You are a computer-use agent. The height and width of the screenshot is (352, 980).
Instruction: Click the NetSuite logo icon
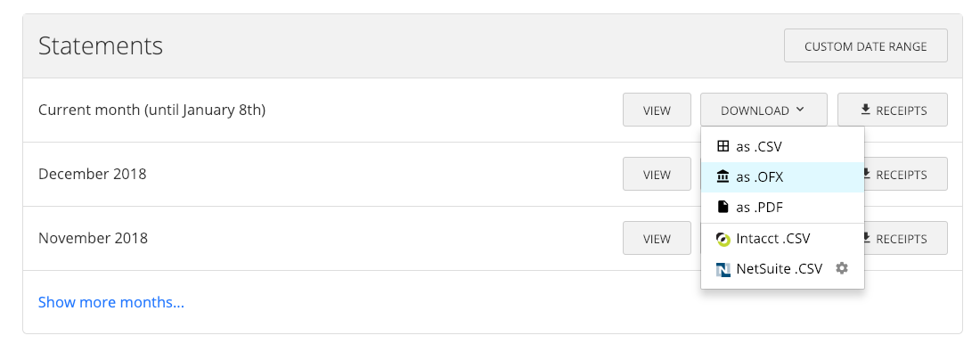[723, 269]
